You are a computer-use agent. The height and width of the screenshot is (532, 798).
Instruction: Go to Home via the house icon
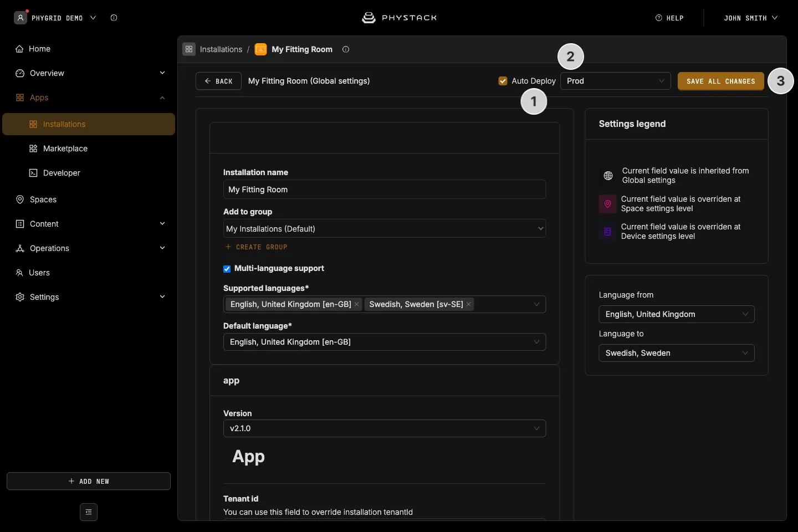[x=19, y=49]
